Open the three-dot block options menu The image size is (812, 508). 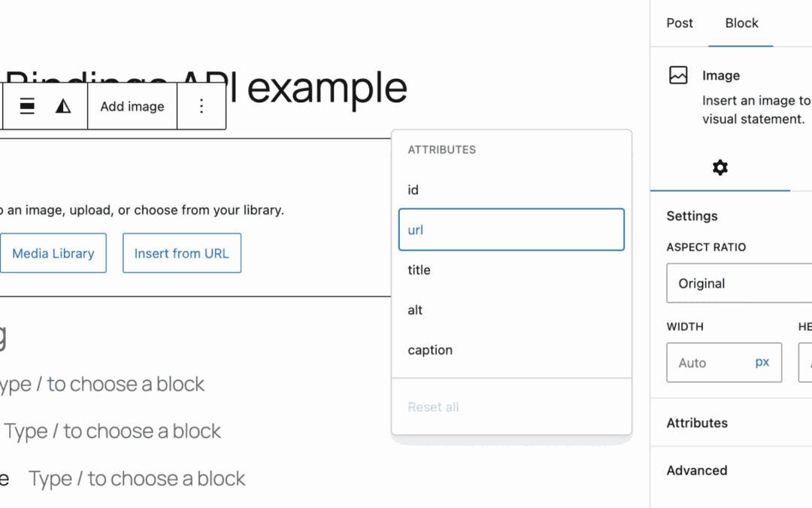pyautogui.click(x=201, y=106)
